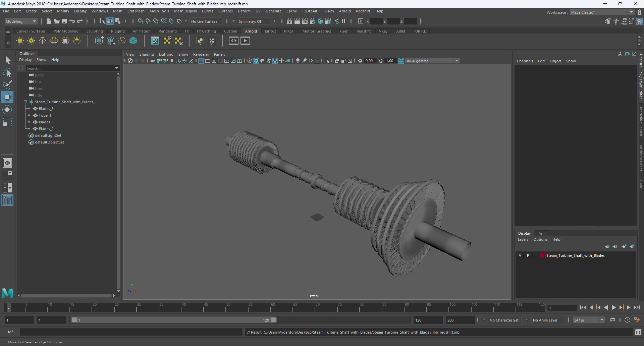Click frame 60 on the timeline
Viewport: 644px width, 346px height.
point(273,308)
